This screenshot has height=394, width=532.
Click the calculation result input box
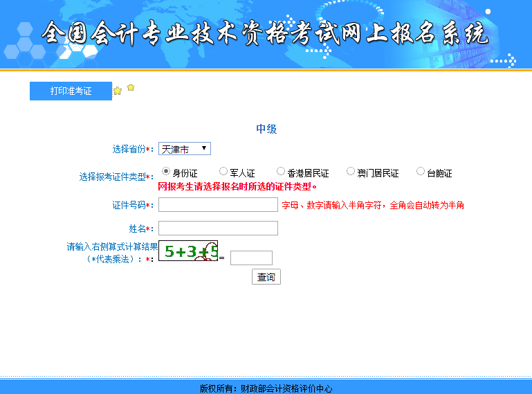(x=251, y=258)
